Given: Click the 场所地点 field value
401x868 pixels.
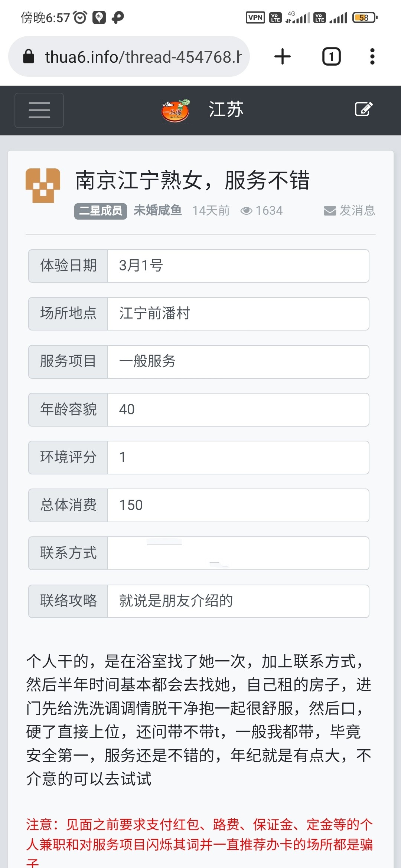Looking at the screenshot, I should tap(238, 314).
